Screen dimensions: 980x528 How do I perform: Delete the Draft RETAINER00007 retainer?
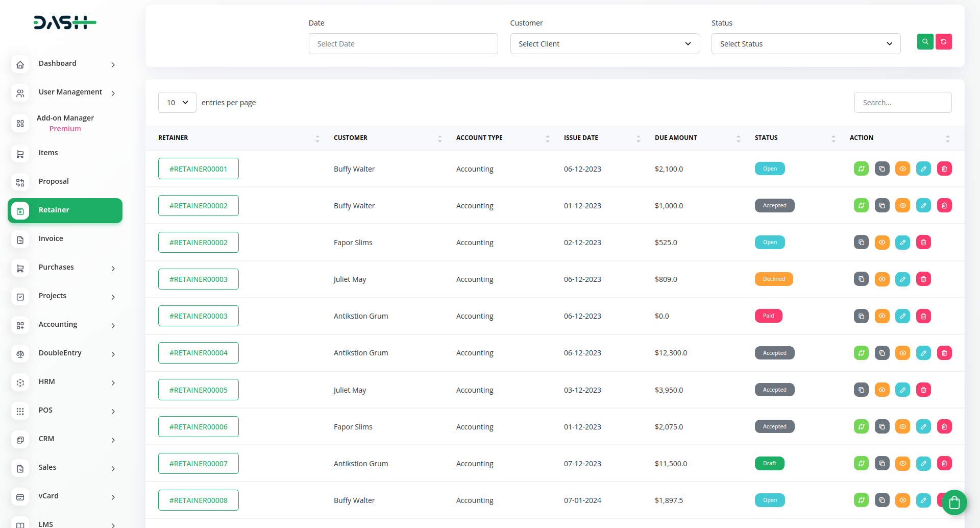(944, 464)
